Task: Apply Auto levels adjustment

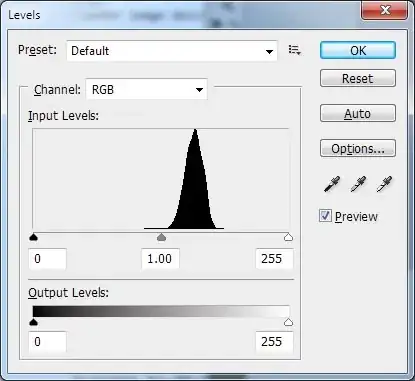Action: tap(358, 113)
